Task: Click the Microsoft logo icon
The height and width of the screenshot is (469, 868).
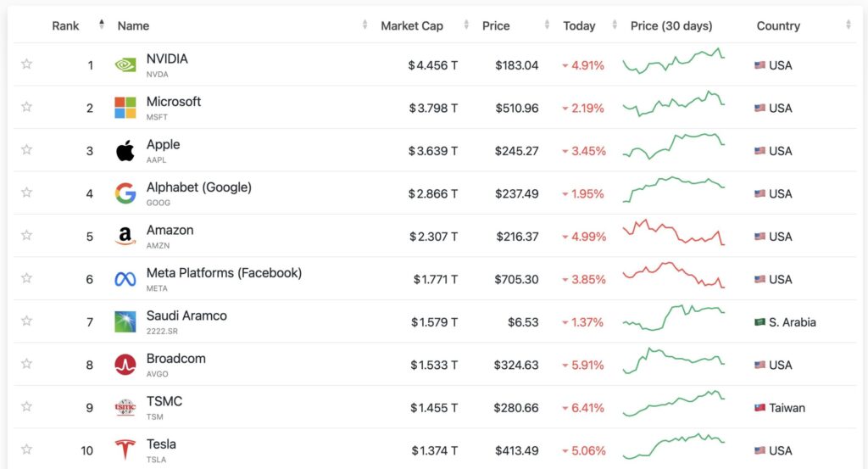Action: (125, 108)
